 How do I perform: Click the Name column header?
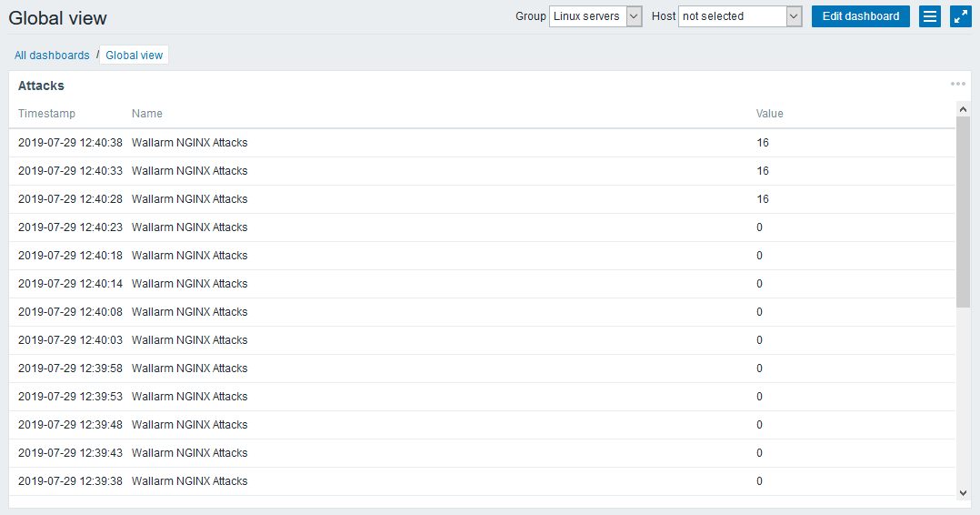coord(146,114)
